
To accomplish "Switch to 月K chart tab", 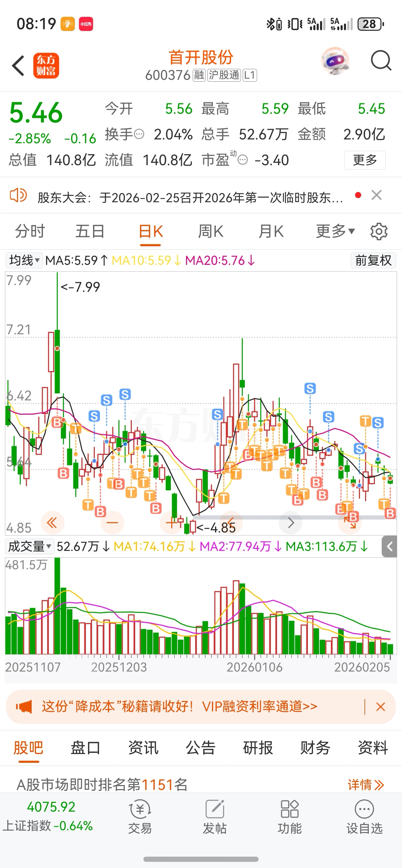I will tap(271, 232).
